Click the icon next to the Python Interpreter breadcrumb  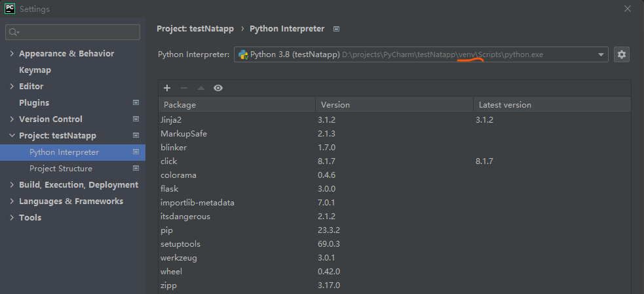pos(337,29)
